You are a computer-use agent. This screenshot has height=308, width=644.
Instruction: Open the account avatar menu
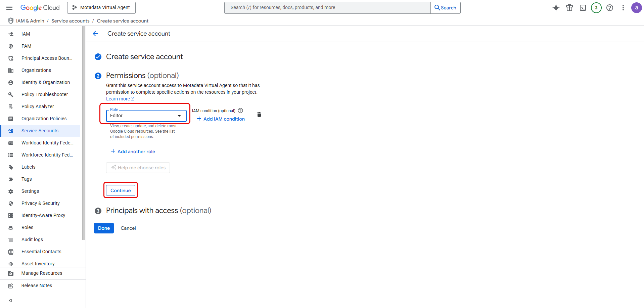pos(636,7)
